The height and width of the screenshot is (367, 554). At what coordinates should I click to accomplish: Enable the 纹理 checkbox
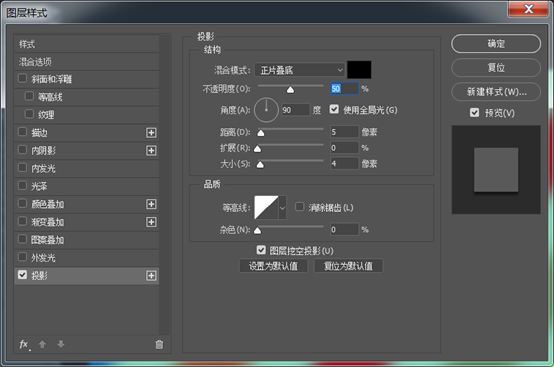[29, 114]
